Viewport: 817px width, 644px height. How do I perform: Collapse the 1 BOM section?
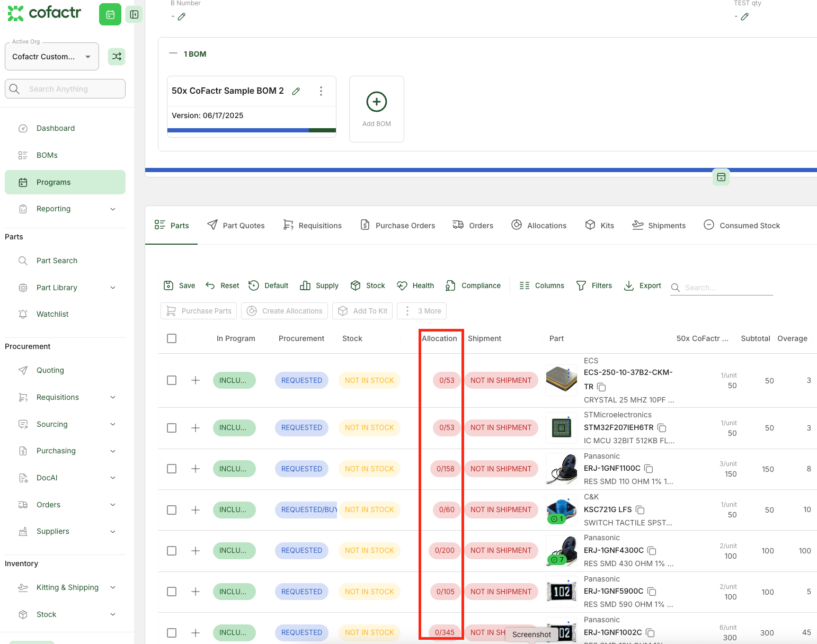point(173,54)
